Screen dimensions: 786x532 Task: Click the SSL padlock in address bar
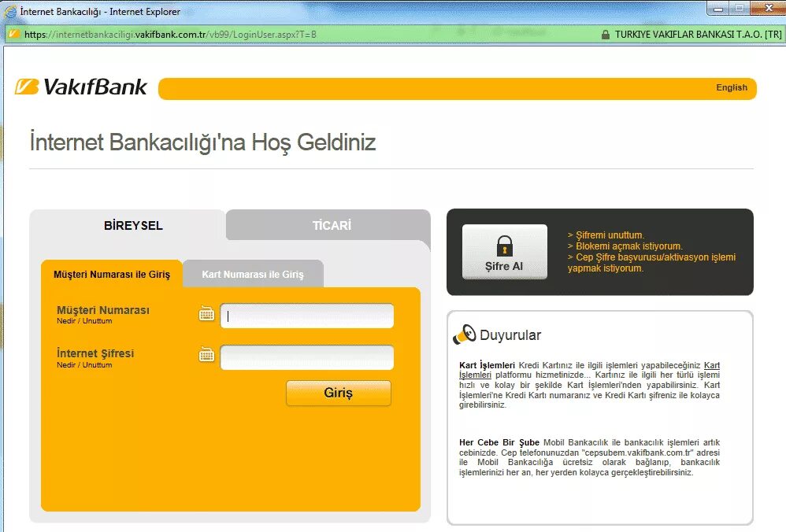[606, 35]
